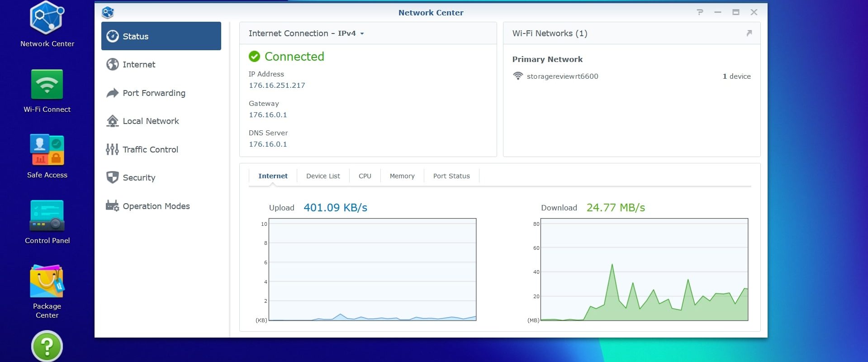
Task: Close the Network Center window
Action: [754, 12]
